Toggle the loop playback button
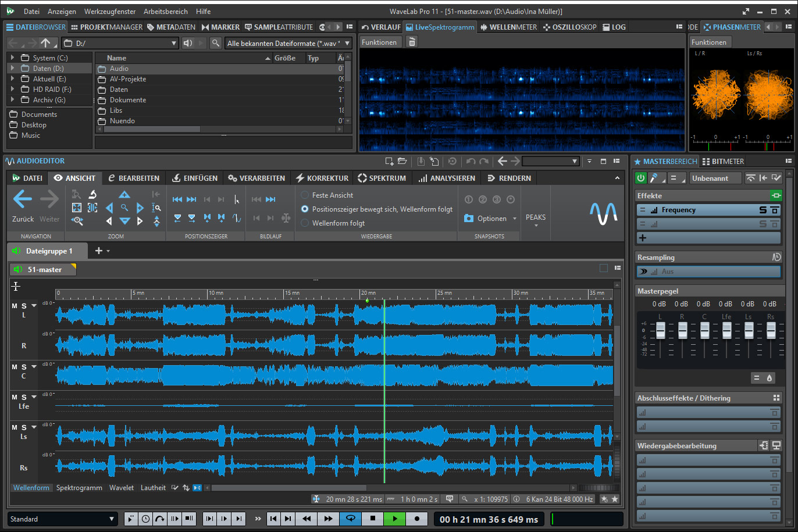The width and height of the screenshot is (798, 532). pyautogui.click(x=351, y=519)
